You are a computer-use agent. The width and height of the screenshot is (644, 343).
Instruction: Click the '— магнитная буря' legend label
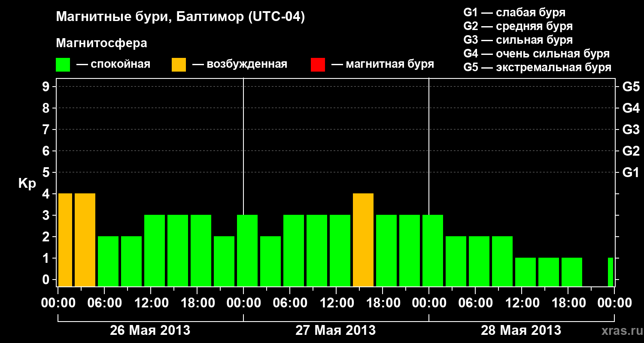383,65
